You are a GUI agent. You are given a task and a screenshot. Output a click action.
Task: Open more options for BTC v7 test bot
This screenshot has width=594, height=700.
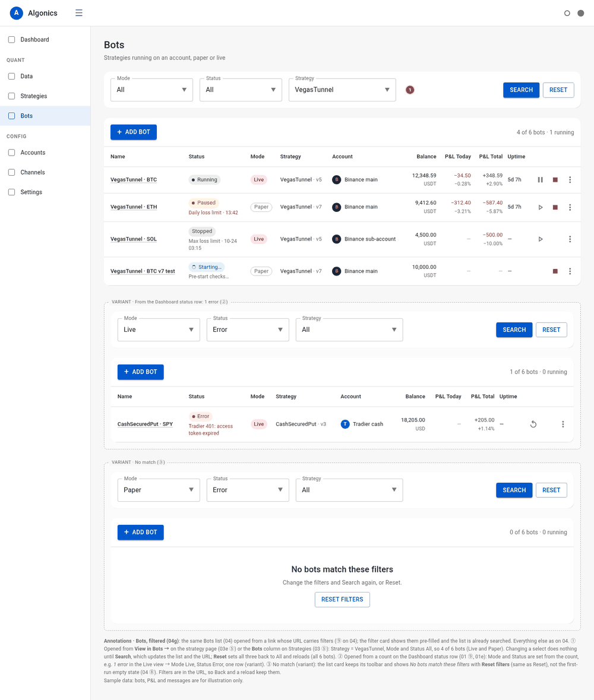click(x=570, y=271)
